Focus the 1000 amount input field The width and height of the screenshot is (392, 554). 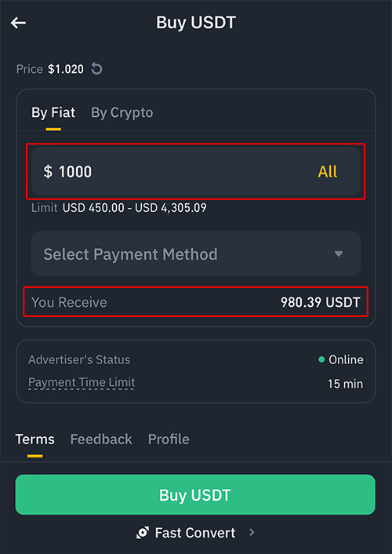(x=196, y=171)
